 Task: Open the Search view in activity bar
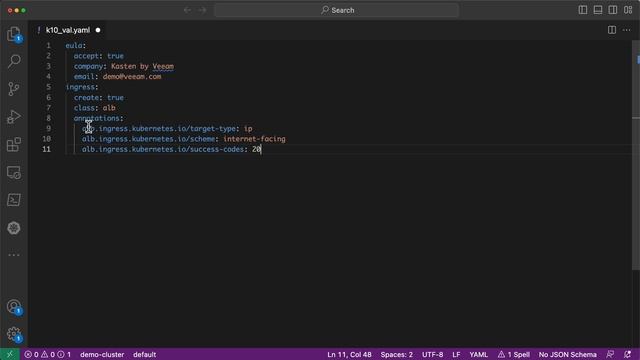tap(14, 61)
